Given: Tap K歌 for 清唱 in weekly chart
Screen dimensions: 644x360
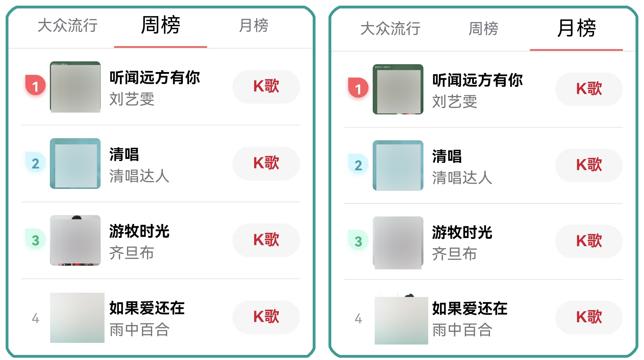Looking at the screenshot, I should click(266, 163).
